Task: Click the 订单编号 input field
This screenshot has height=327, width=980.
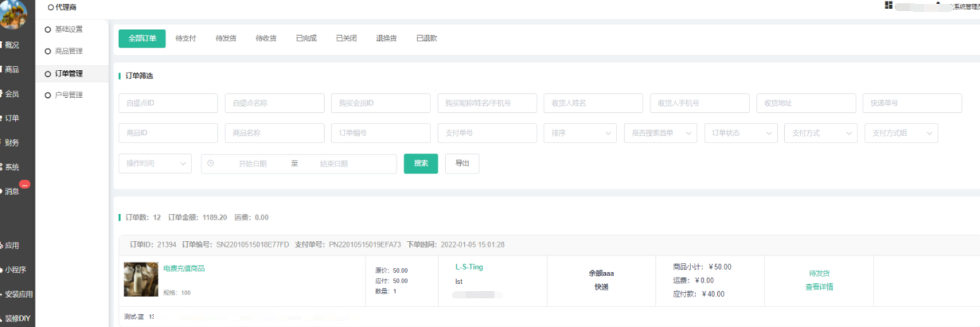Action: pos(380,133)
